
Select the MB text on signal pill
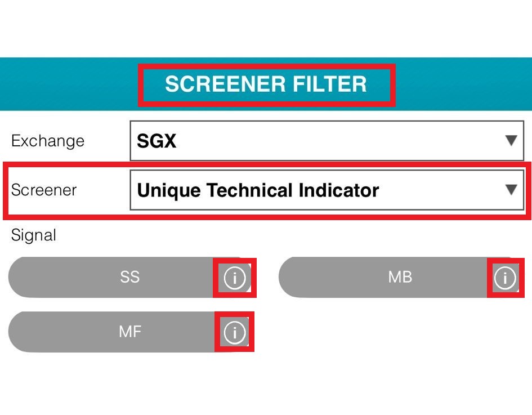tap(400, 277)
